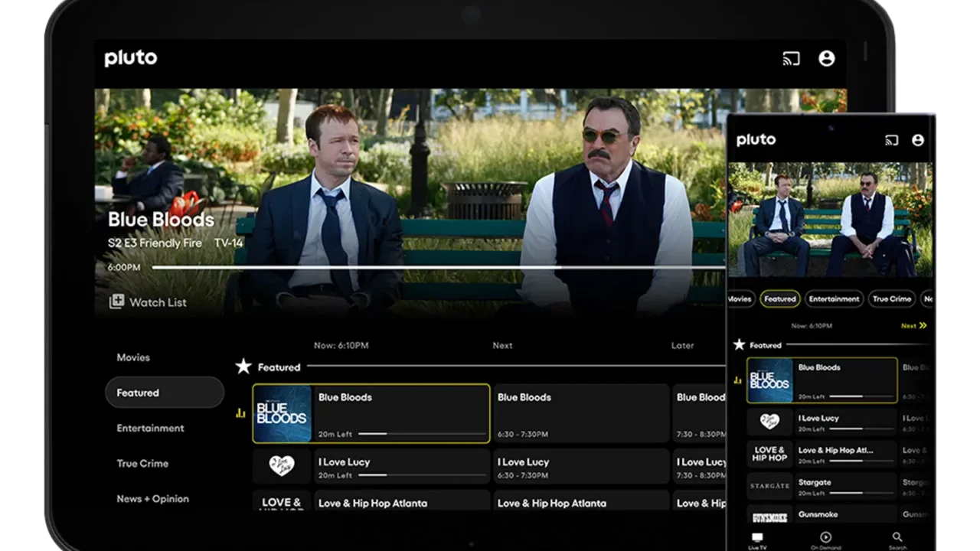Click the now-playing bars icon on the phone
This screenshot has width=980, height=551.
coord(738,380)
